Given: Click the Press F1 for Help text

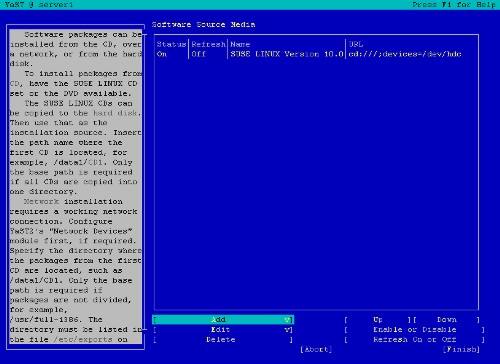Looking at the screenshot, I should point(454,5).
